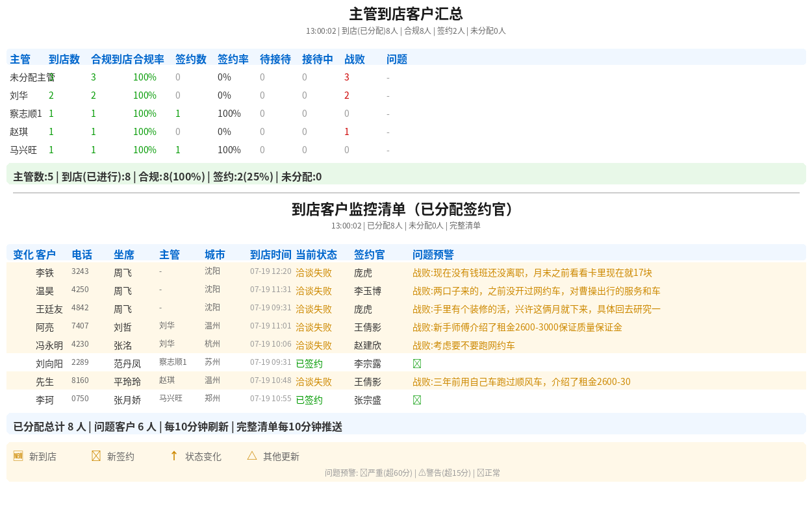Click the 新签约 legend icon
Viewport: 812px width, 509px height.
96,456
